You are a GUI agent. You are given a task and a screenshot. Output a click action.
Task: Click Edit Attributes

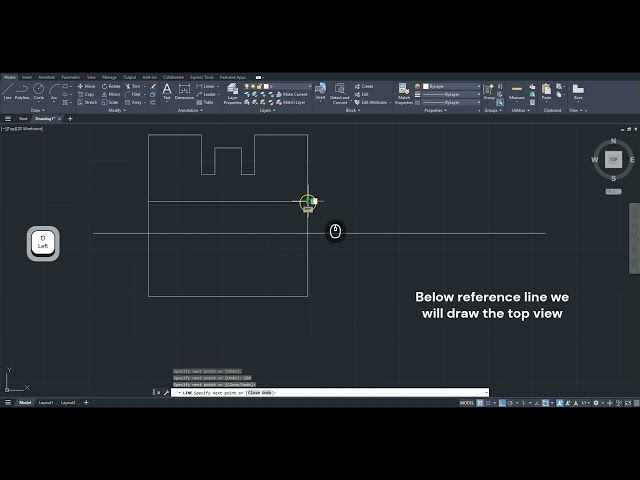371,102
